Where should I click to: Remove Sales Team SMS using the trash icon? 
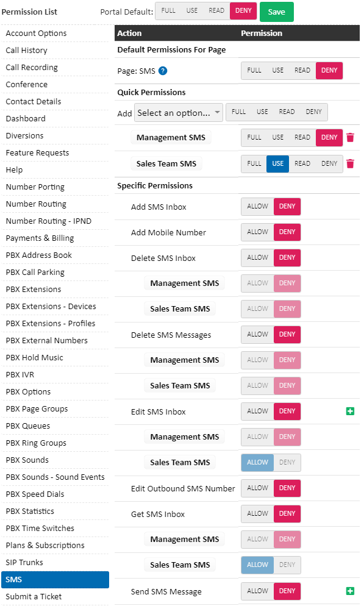(350, 164)
